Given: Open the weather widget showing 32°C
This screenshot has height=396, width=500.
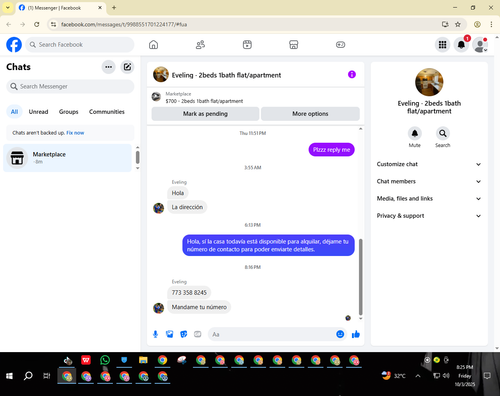Looking at the screenshot, I should click(394, 376).
